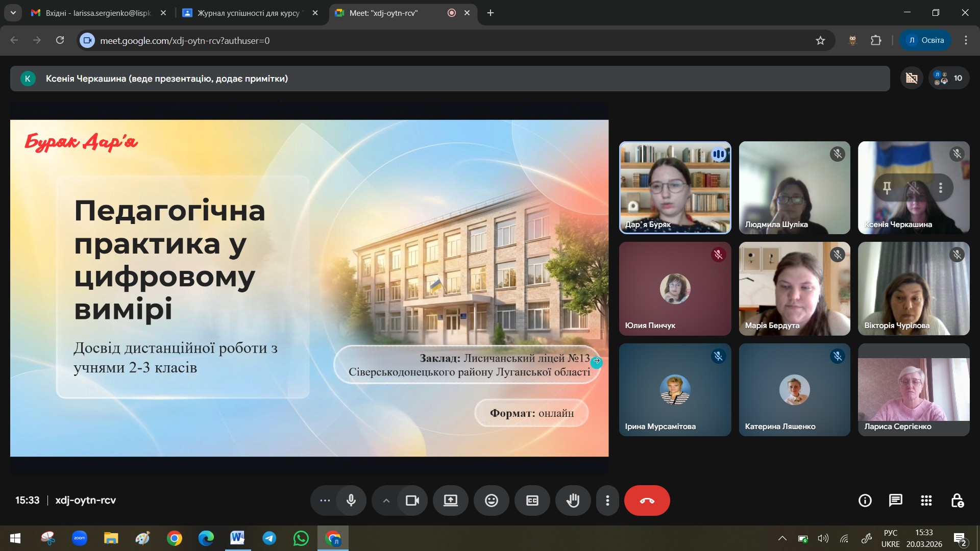Screen dimensions: 980x551
Task: Open the participants list showing 10
Action: click(948, 78)
